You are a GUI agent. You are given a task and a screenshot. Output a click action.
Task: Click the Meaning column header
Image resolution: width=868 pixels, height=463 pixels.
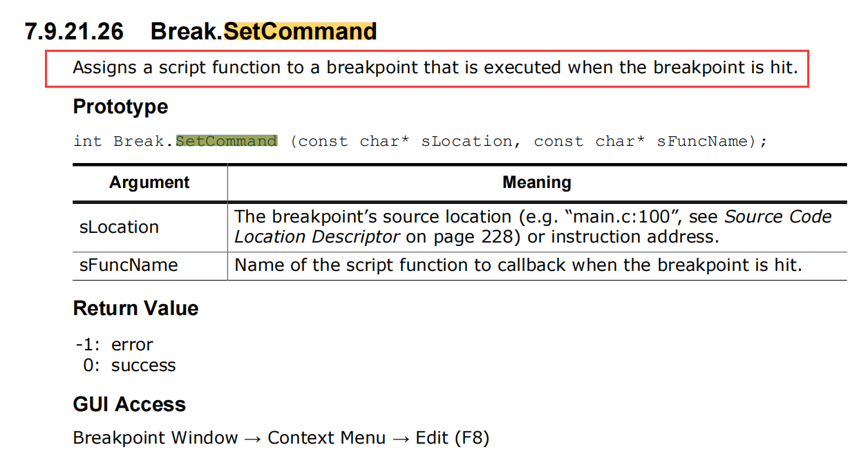pos(537,182)
